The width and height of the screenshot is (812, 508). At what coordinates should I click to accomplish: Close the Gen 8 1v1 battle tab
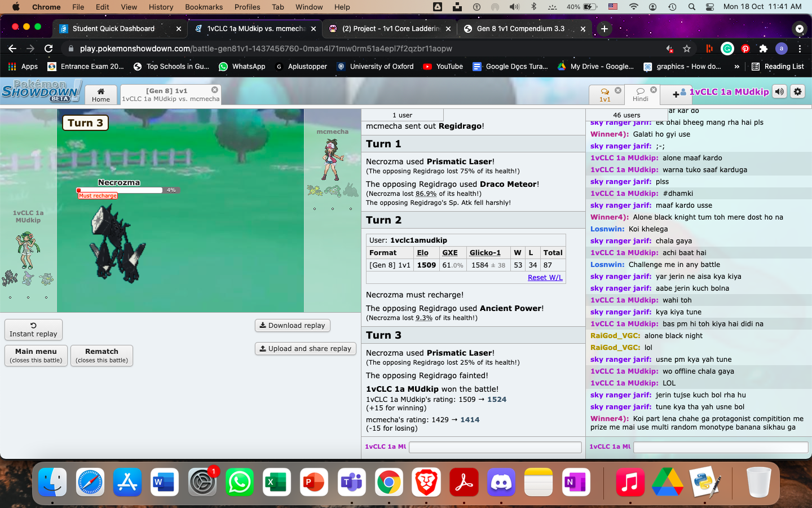215,90
